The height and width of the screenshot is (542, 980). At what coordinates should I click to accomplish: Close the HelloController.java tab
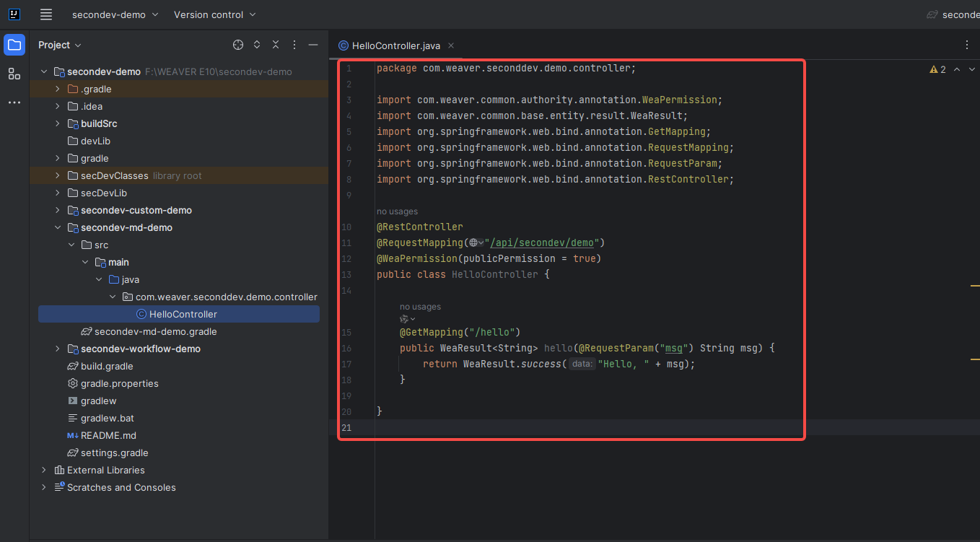(x=451, y=45)
